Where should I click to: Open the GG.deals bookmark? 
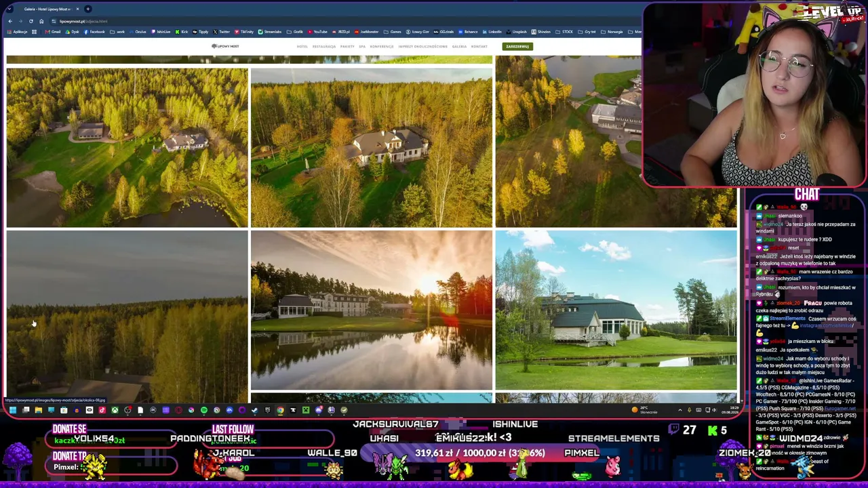444,32
